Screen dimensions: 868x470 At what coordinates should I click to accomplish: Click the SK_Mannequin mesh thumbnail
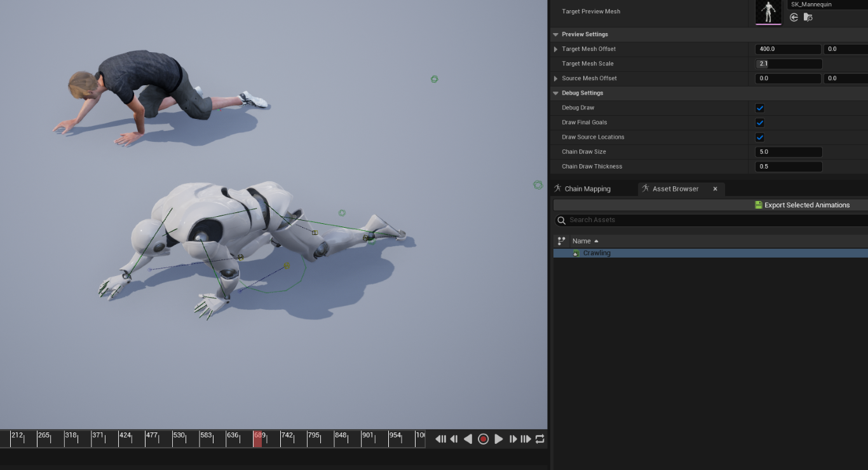pyautogui.click(x=769, y=12)
